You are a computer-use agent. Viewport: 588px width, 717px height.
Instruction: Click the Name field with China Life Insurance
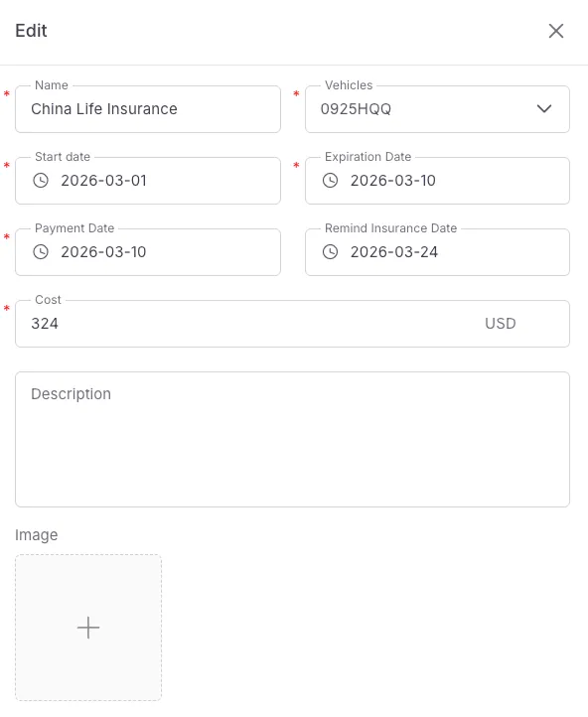[x=148, y=109]
